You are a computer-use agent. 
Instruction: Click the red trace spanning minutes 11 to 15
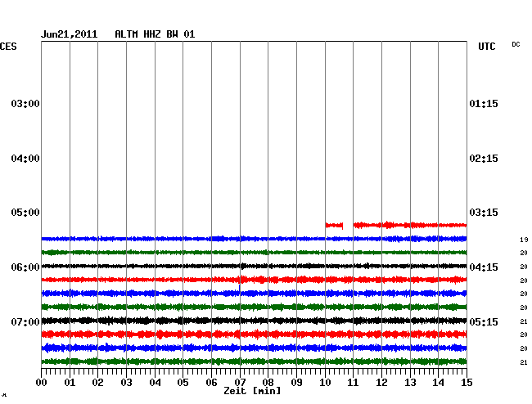(410, 225)
